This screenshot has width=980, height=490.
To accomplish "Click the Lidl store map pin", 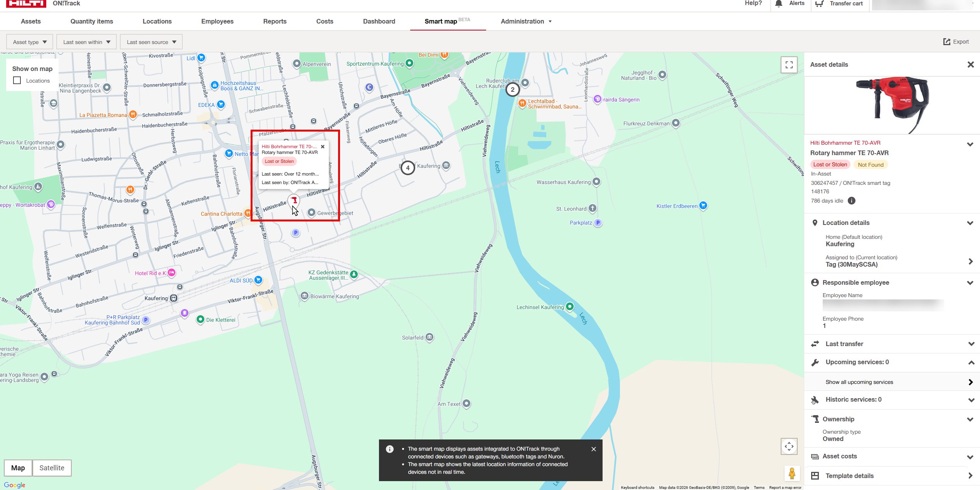I will [201, 58].
